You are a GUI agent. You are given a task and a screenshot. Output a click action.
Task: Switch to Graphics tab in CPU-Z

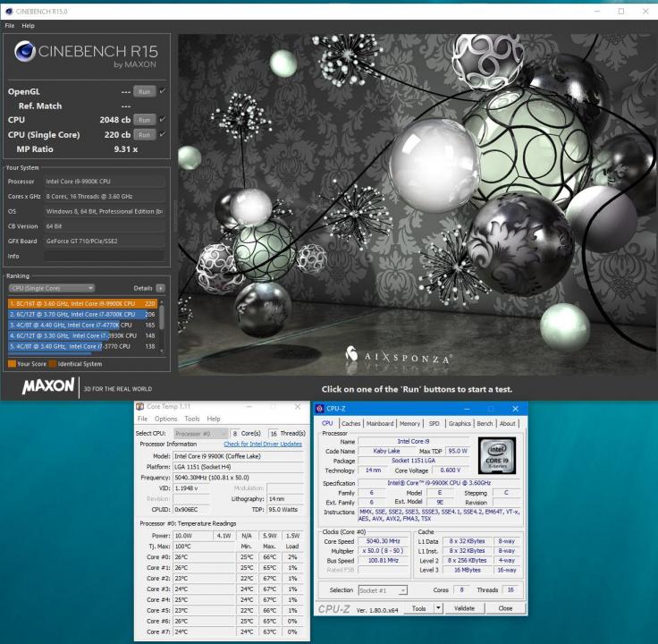460,424
